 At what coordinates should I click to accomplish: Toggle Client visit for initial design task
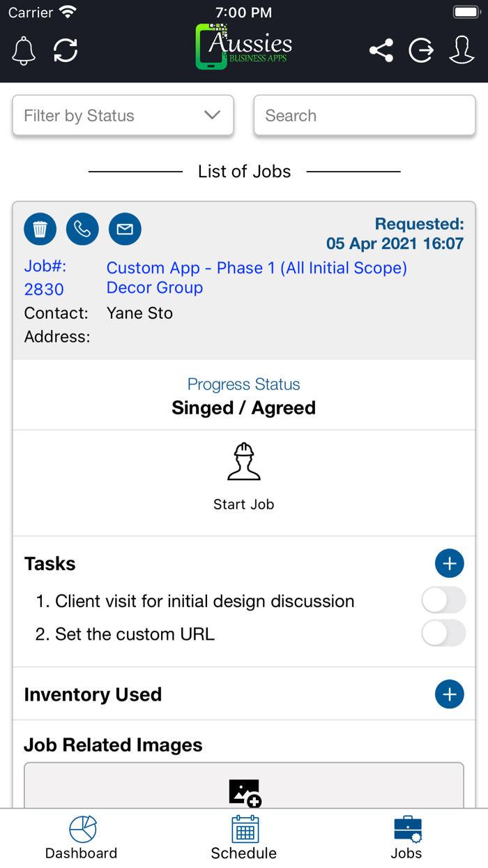(443, 600)
